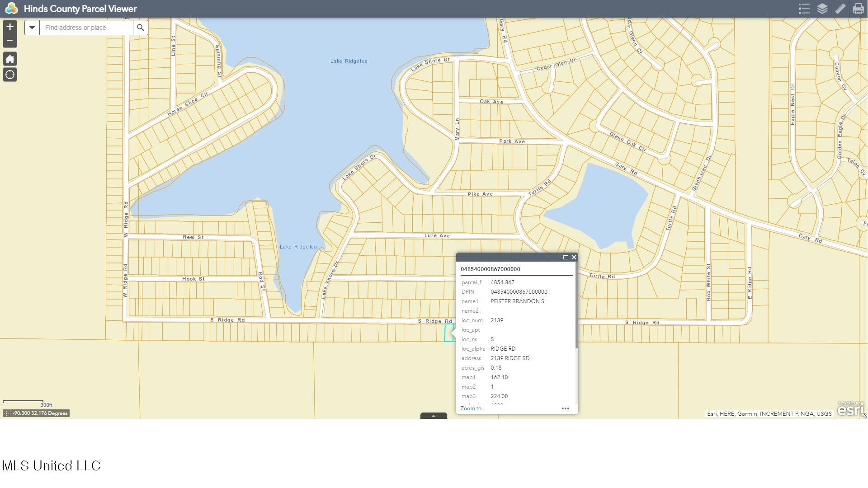Select the owner name PFISTER BRANDON S

click(518, 301)
